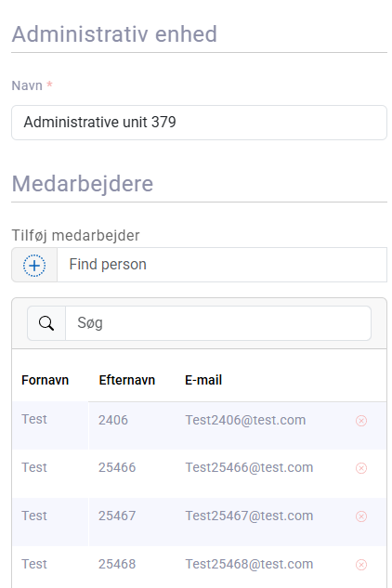This screenshot has height=588, width=392.
Task: Remove employee Test 25467 with red X
Action: coord(361,516)
